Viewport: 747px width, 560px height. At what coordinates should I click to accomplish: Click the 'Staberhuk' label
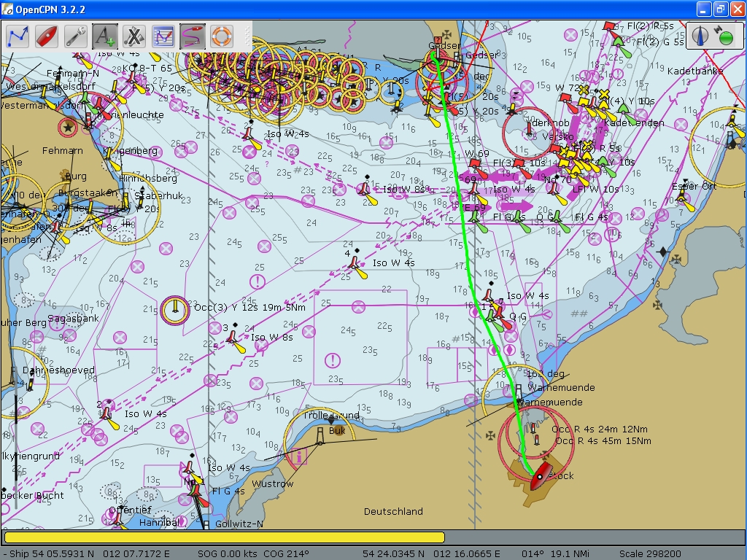tap(158, 195)
